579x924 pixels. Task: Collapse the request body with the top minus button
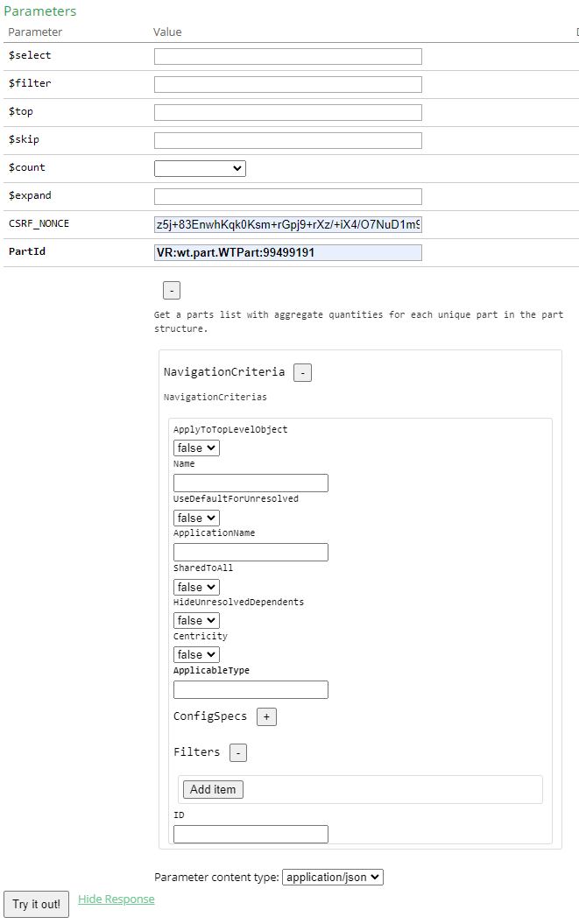tap(172, 291)
